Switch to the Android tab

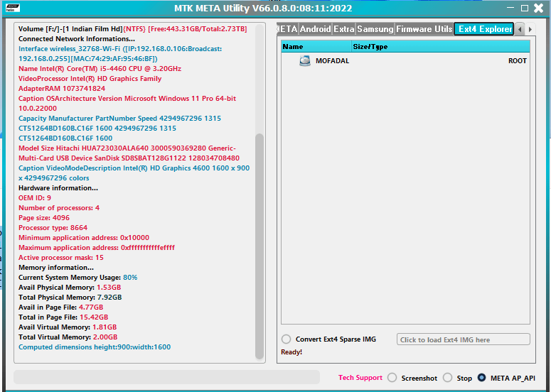(x=315, y=29)
